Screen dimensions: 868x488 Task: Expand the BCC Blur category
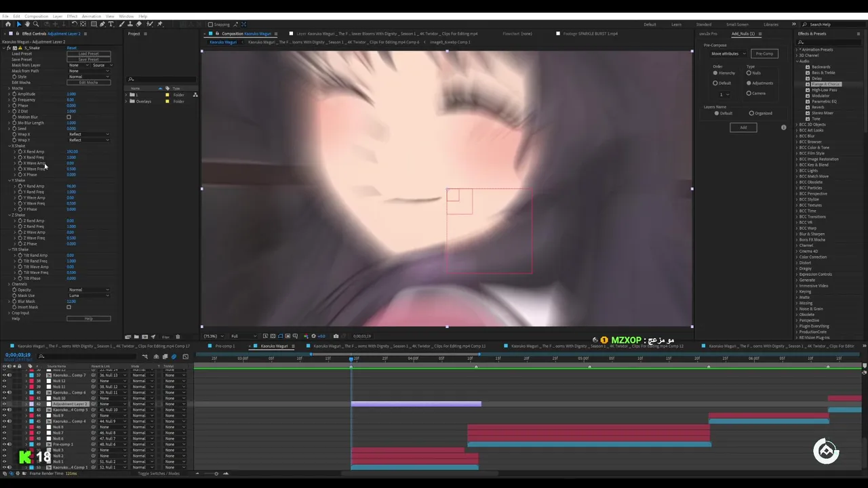(x=797, y=136)
